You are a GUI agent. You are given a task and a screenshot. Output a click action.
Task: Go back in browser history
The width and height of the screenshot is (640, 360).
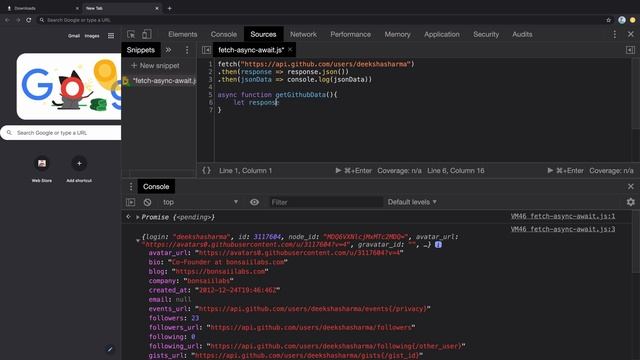(x=7, y=20)
